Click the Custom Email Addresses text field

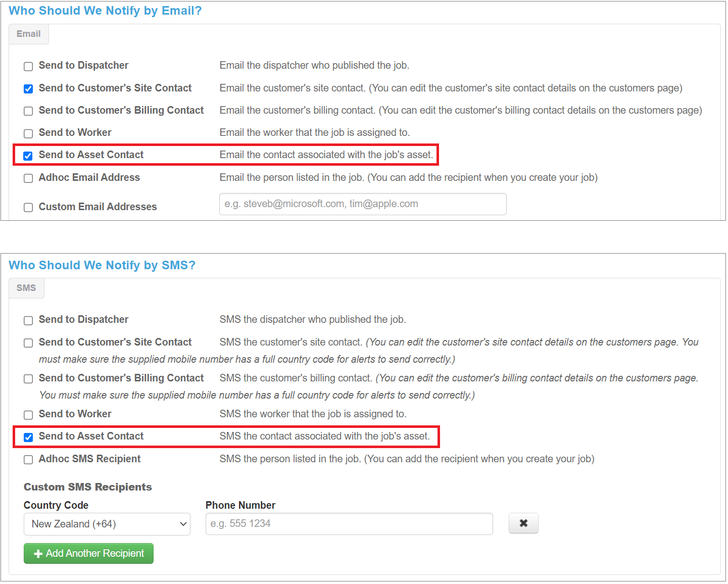[x=362, y=204]
